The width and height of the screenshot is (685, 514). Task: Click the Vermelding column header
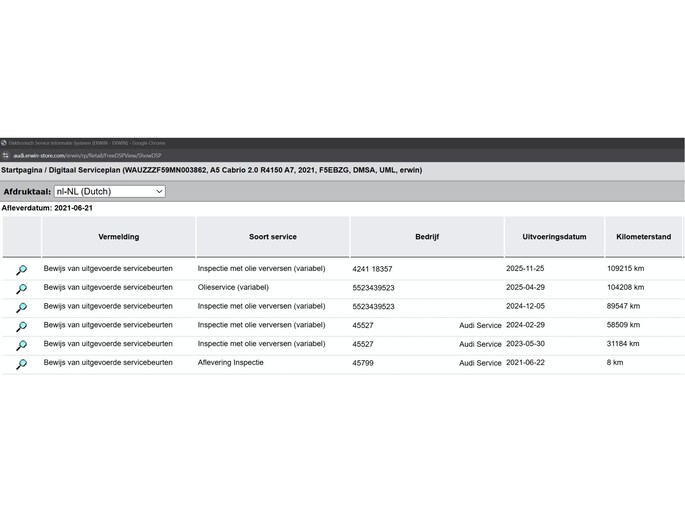[118, 237]
